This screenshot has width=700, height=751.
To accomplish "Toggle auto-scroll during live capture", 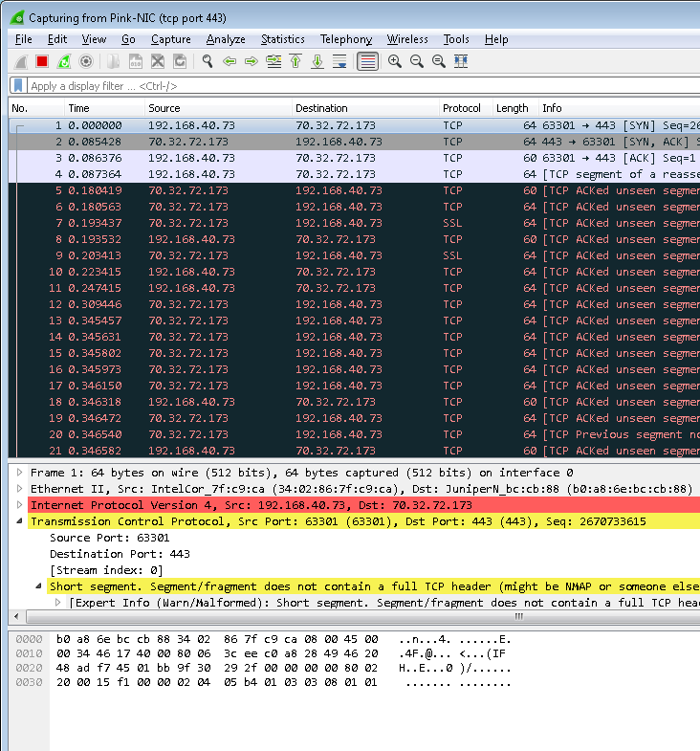I will (x=339, y=61).
